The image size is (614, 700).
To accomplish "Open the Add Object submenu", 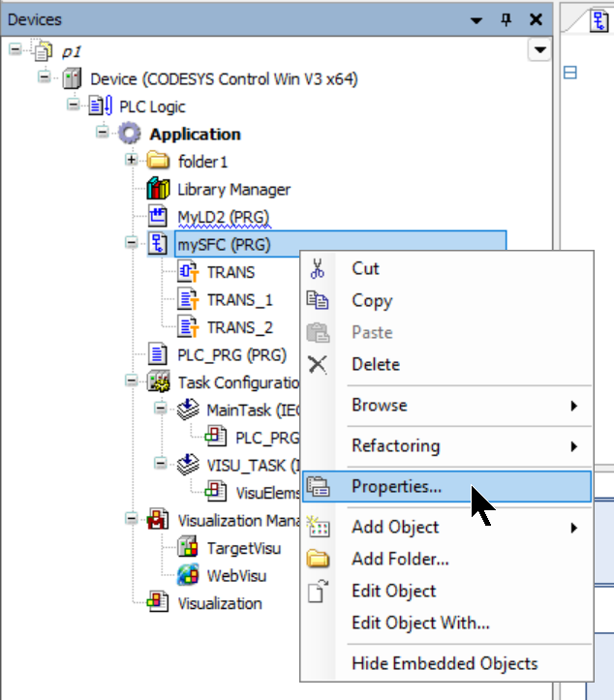I will [447, 528].
